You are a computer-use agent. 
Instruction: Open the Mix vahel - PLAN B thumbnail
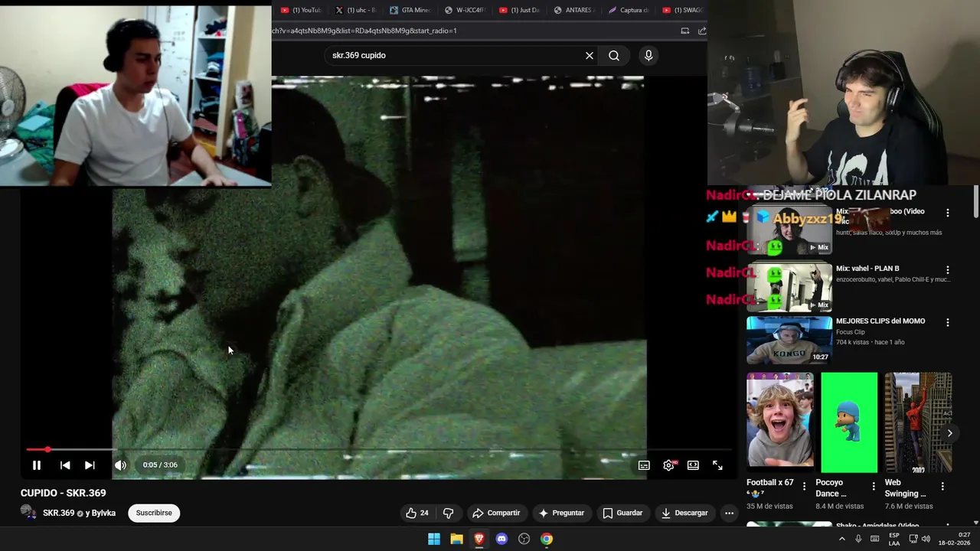click(789, 287)
